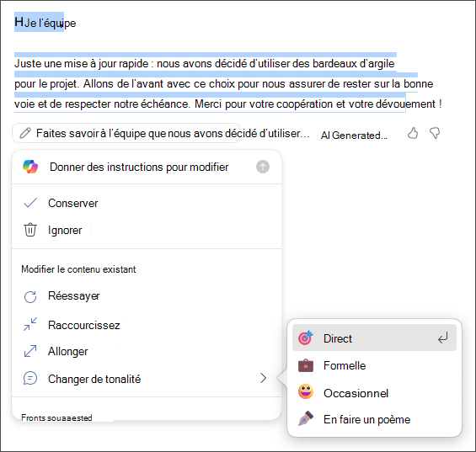The width and height of the screenshot is (476, 452).
Task: Click the Juste une mise à jour line
Action: tap(205, 63)
